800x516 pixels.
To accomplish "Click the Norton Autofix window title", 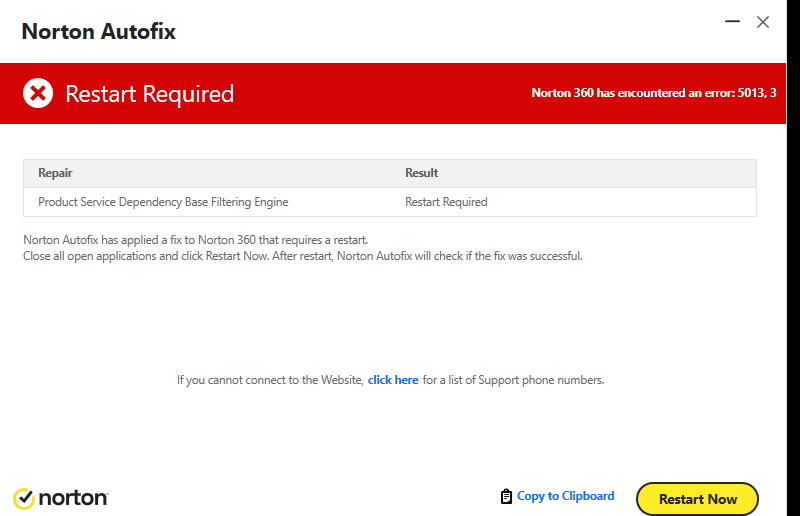I will (98, 32).
